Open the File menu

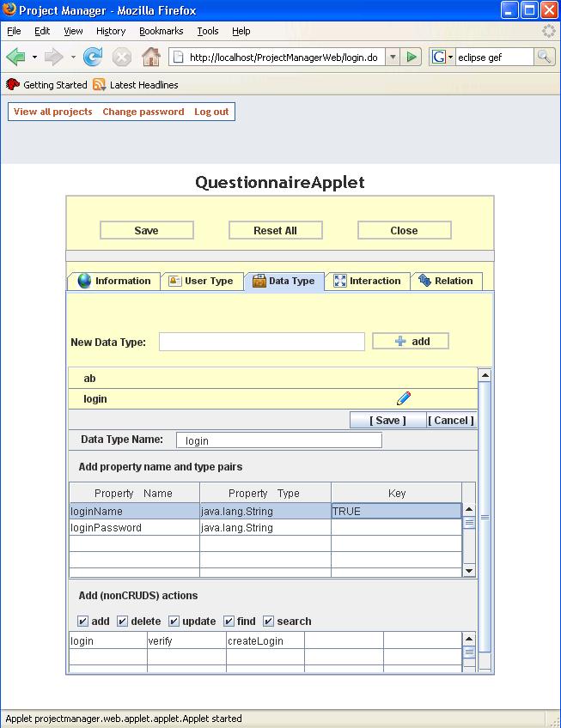click(x=14, y=31)
